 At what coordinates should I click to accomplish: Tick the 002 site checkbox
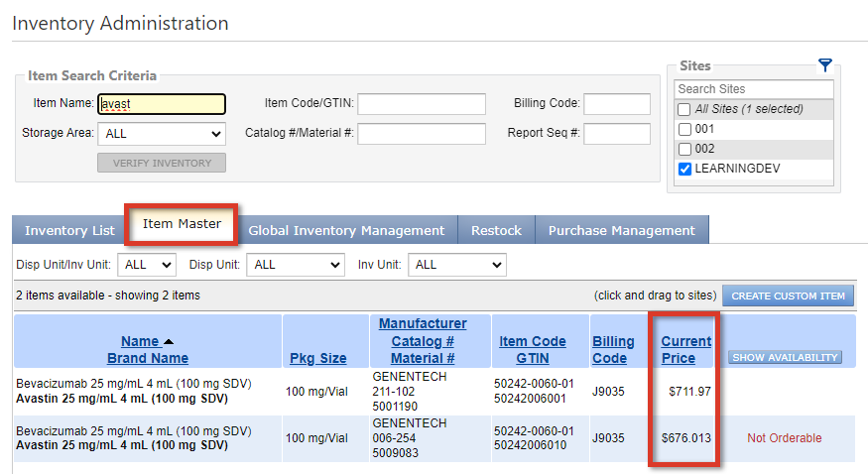[x=683, y=149]
